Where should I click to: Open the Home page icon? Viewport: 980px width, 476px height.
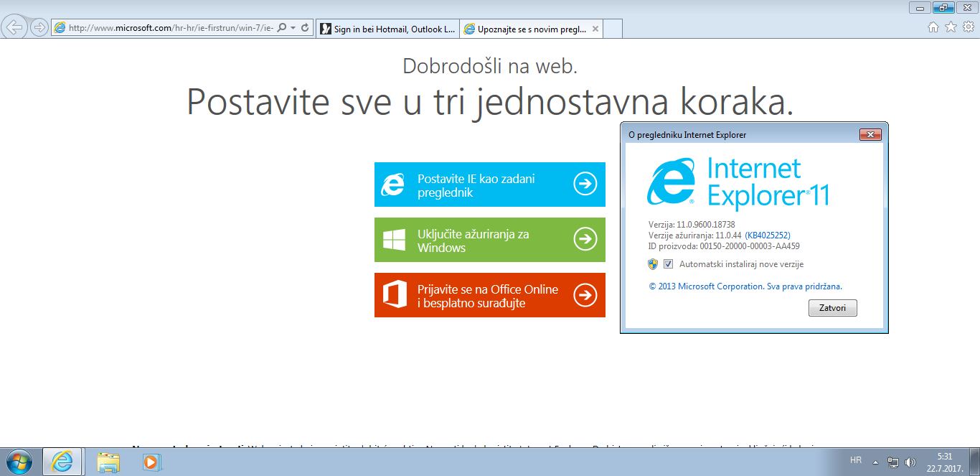(x=933, y=27)
